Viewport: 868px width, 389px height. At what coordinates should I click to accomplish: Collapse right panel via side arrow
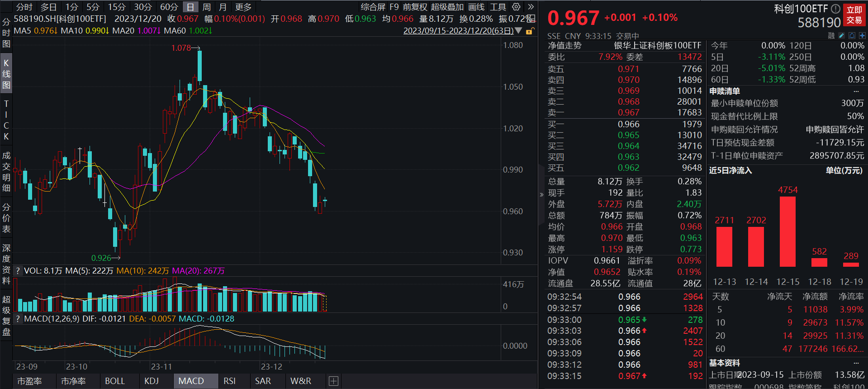(x=541, y=195)
